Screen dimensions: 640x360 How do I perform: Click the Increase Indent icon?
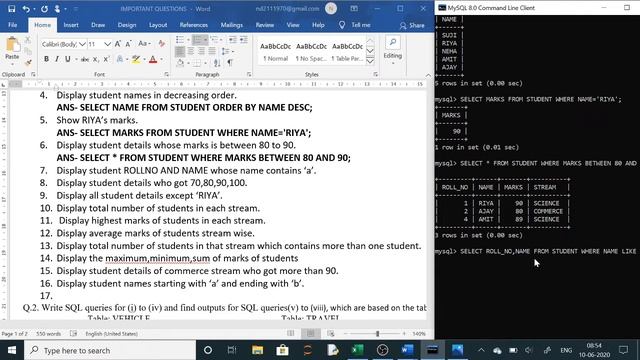244,40
